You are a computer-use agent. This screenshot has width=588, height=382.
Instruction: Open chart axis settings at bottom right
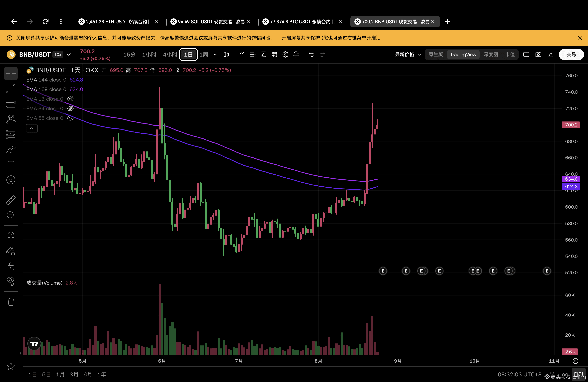[575, 361]
